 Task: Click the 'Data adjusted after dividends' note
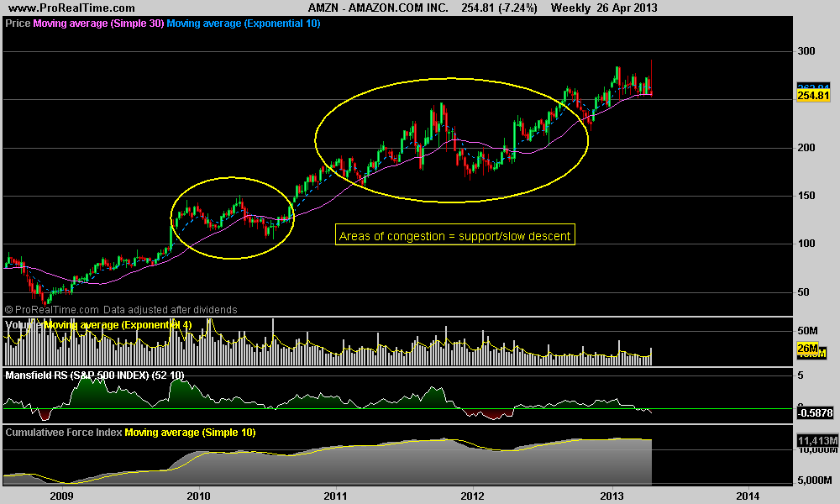pyautogui.click(x=170, y=310)
